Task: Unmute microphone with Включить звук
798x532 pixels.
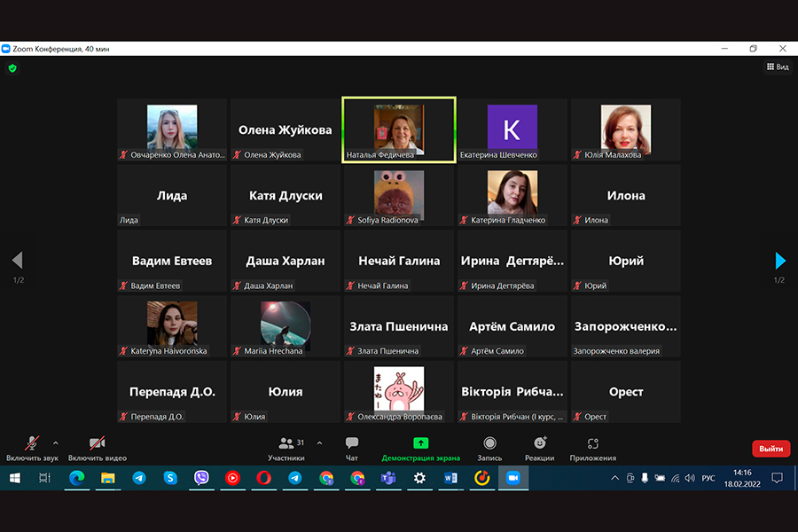Action: tap(31, 447)
